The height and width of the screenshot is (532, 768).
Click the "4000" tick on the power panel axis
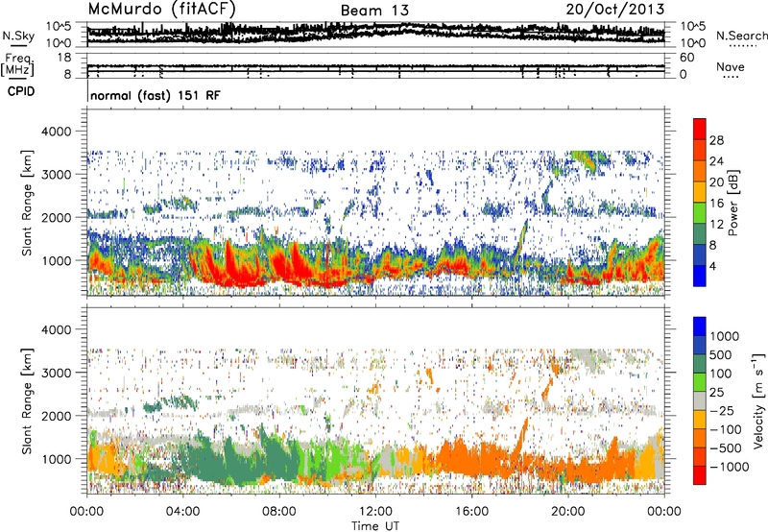coord(58,132)
